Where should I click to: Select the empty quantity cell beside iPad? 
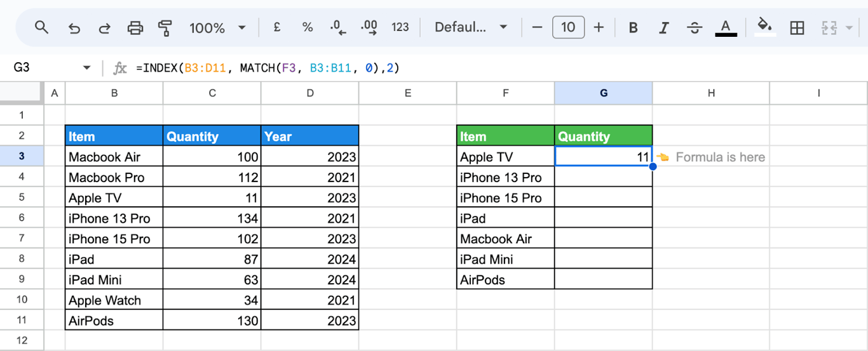[x=603, y=218]
